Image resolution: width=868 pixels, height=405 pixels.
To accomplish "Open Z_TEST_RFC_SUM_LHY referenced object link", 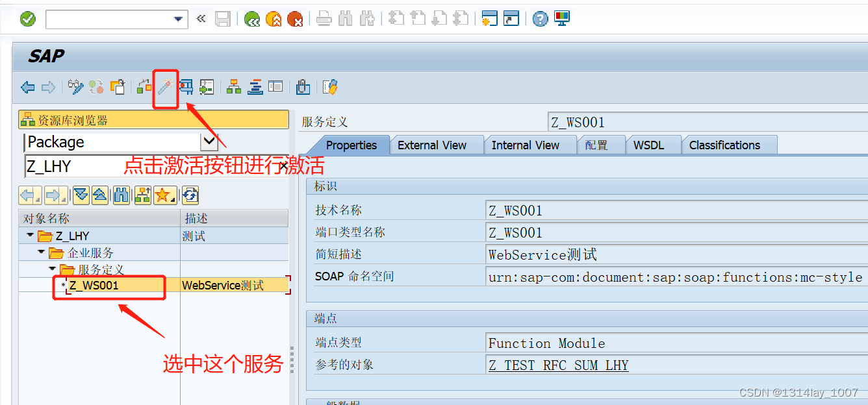I will (559, 365).
